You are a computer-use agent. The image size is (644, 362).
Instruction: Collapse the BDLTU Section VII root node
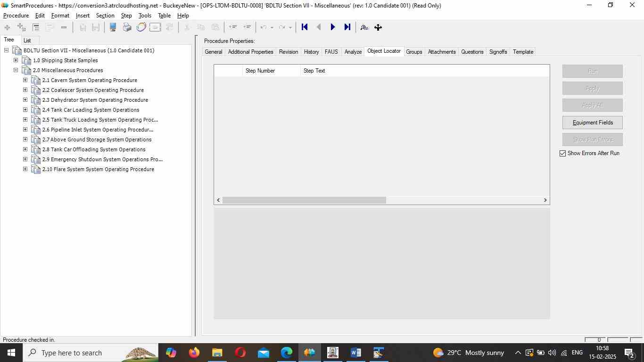coord(7,50)
